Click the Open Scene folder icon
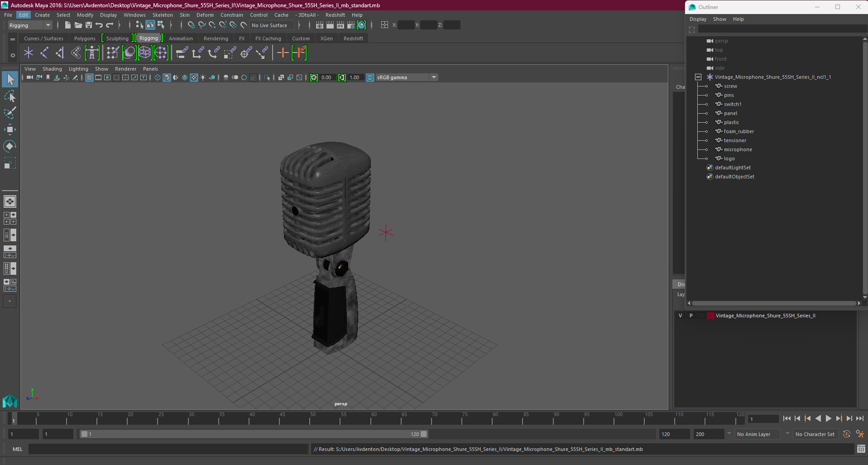 pyautogui.click(x=78, y=25)
